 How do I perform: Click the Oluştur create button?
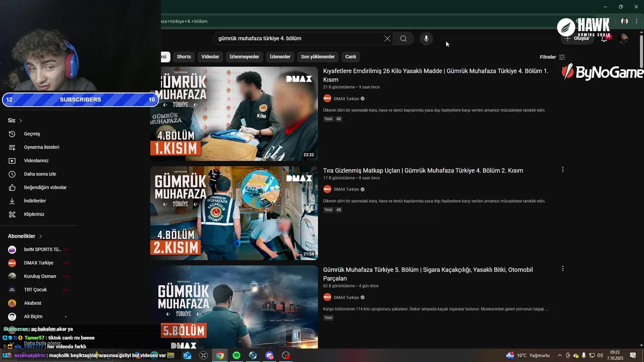point(577,39)
